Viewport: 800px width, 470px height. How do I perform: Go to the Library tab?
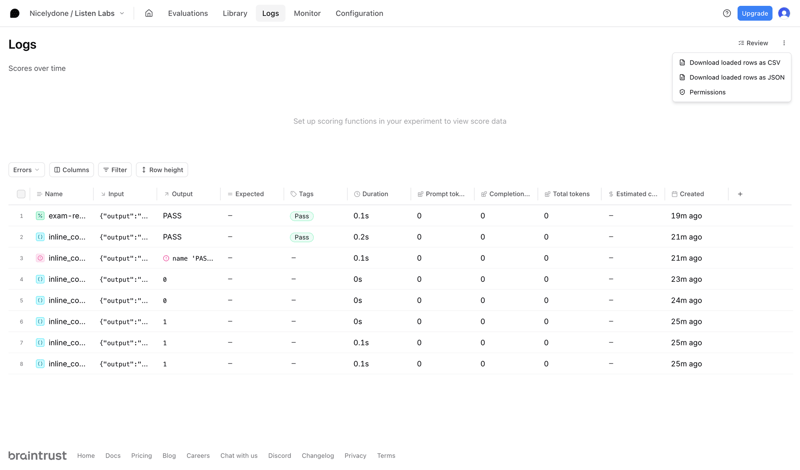click(235, 13)
